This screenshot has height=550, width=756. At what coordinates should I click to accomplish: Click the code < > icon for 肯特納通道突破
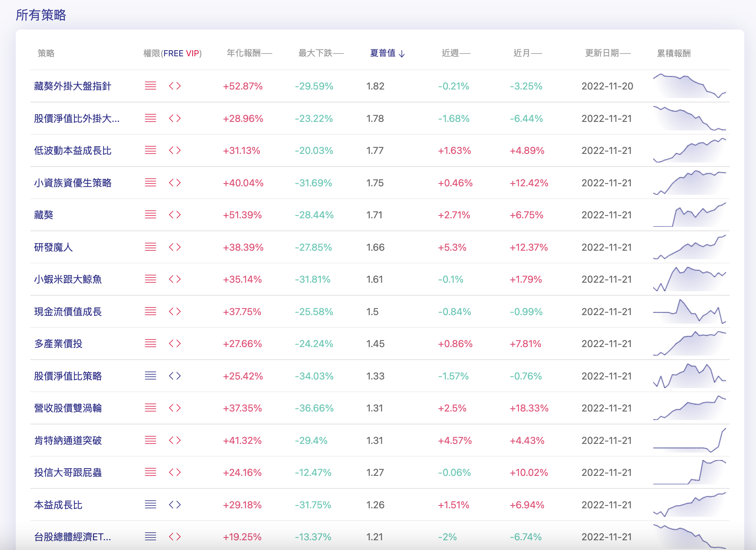click(x=175, y=440)
